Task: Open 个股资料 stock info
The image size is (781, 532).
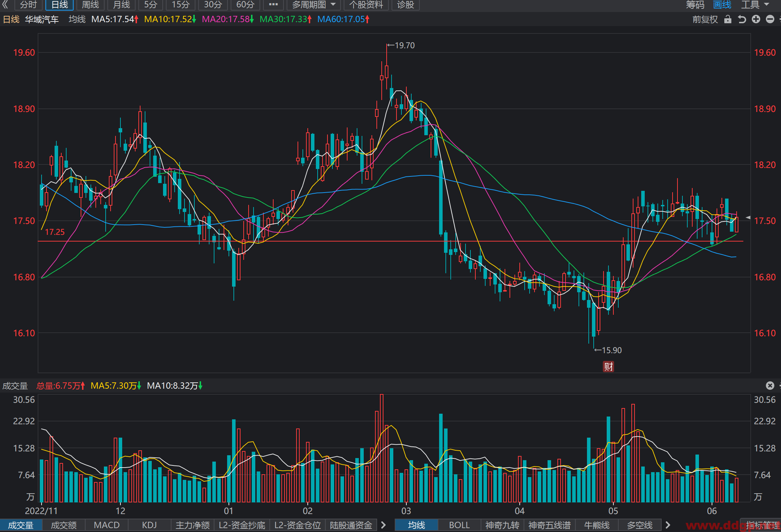Action: tap(366, 5)
